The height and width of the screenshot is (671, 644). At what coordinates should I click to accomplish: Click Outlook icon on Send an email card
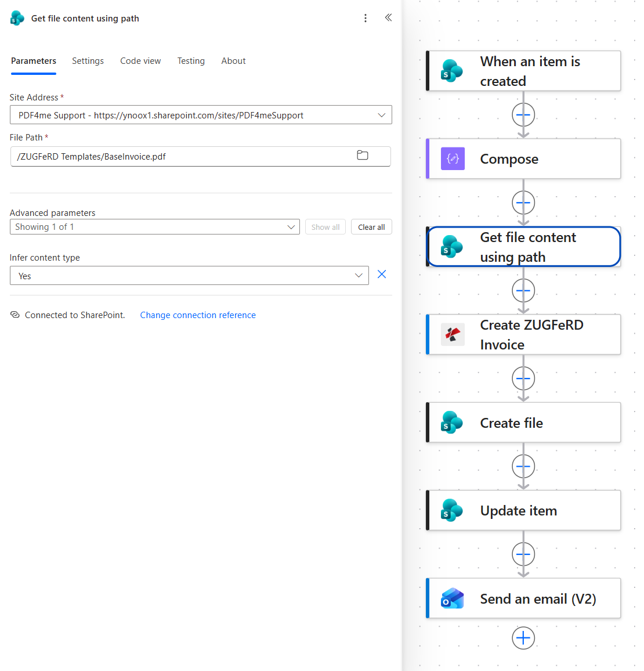point(453,598)
